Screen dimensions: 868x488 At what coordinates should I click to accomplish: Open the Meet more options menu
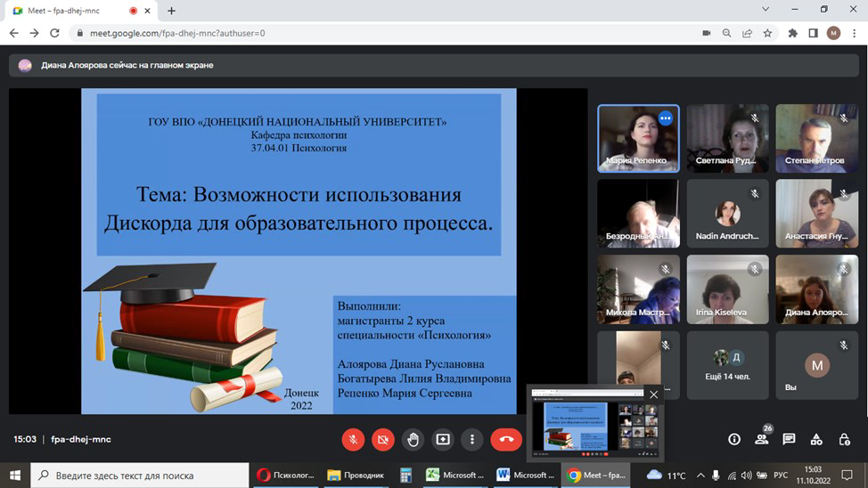click(x=472, y=440)
